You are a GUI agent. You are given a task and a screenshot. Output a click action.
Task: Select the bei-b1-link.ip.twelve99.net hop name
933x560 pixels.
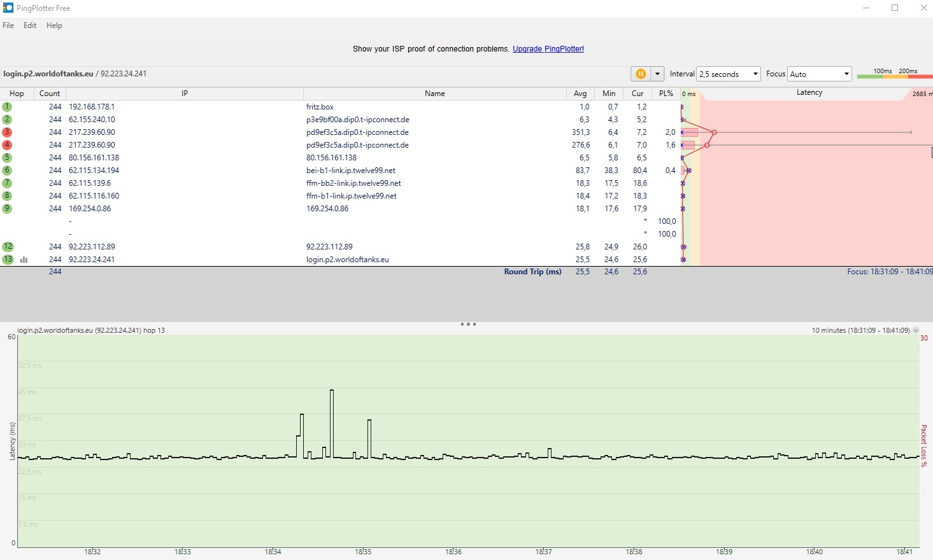(351, 171)
